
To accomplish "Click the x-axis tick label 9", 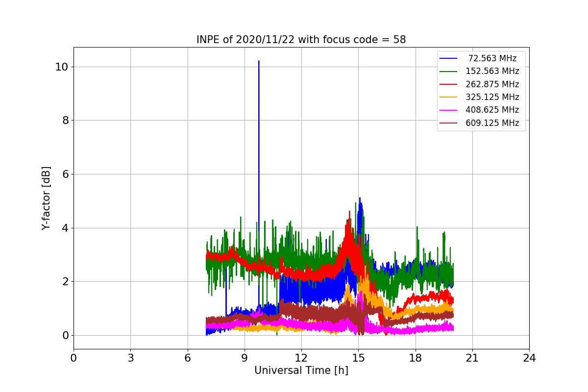I will [244, 358].
